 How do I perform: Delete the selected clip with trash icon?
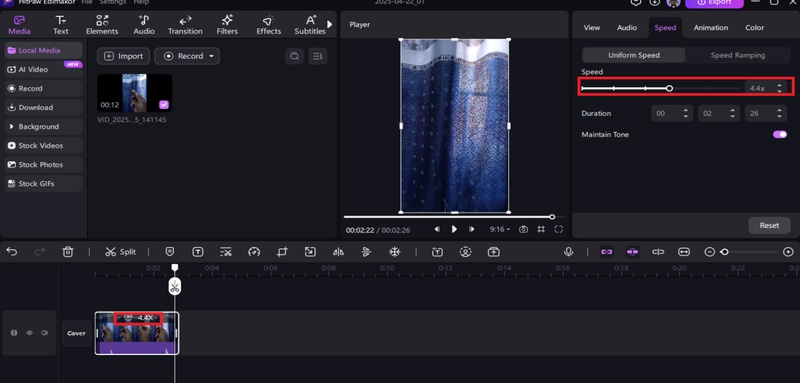click(x=68, y=252)
